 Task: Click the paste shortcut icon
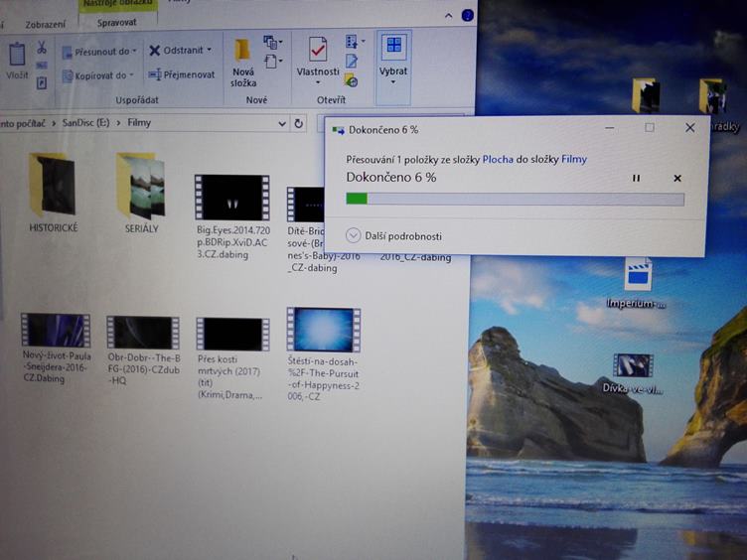42,83
